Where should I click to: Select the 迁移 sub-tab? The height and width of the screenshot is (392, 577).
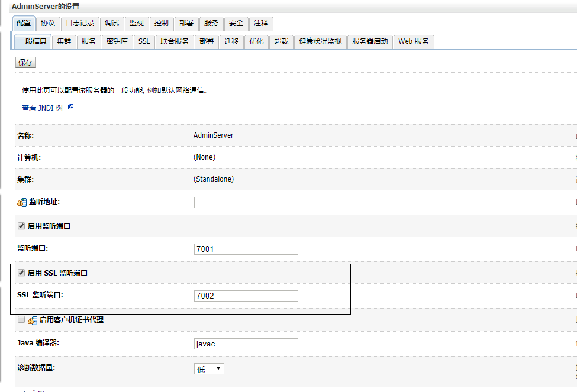(x=231, y=41)
